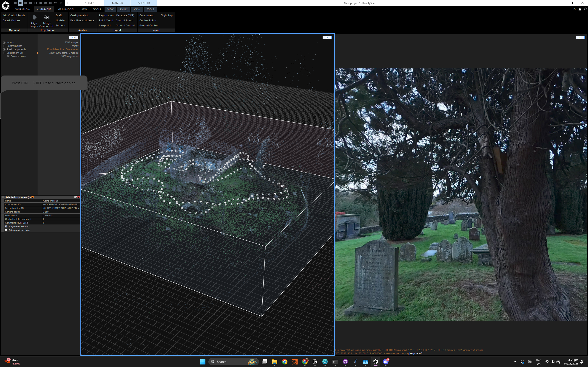Click the Merge Components icon

tap(47, 18)
